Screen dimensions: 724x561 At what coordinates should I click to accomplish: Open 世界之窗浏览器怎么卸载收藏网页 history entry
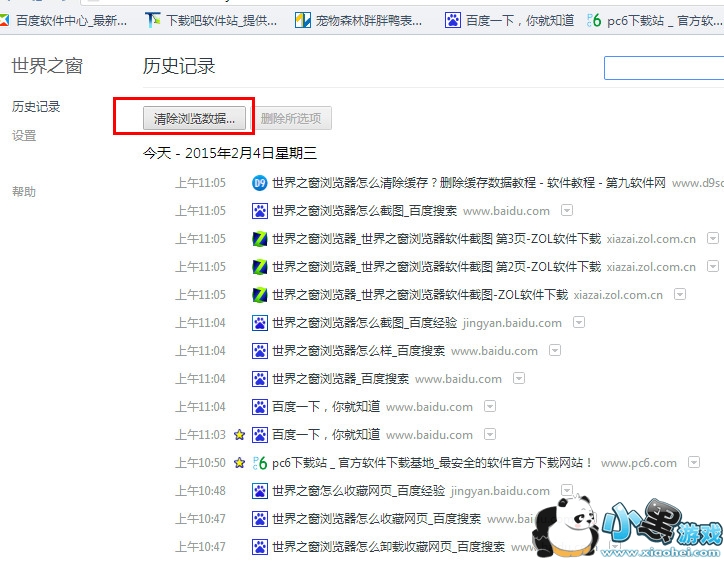pos(388,547)
